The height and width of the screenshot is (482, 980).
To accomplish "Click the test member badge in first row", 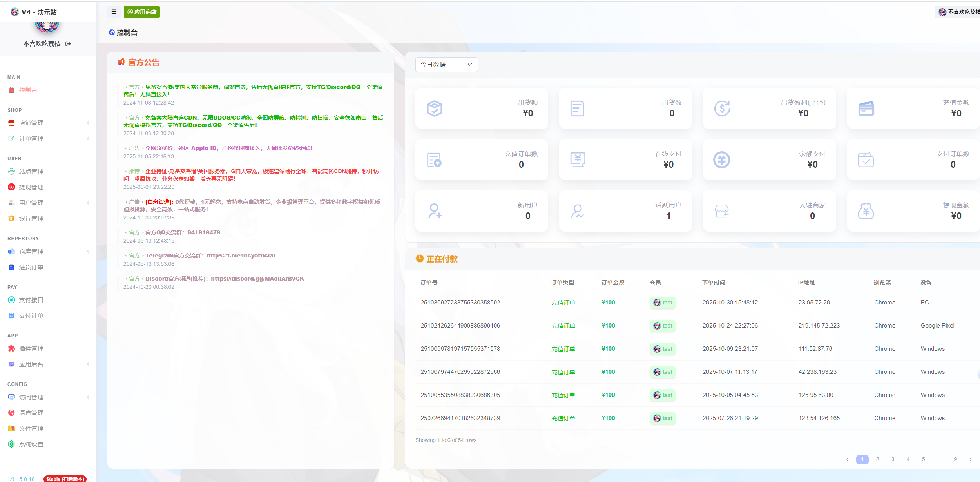I will (x=663, y=303).
